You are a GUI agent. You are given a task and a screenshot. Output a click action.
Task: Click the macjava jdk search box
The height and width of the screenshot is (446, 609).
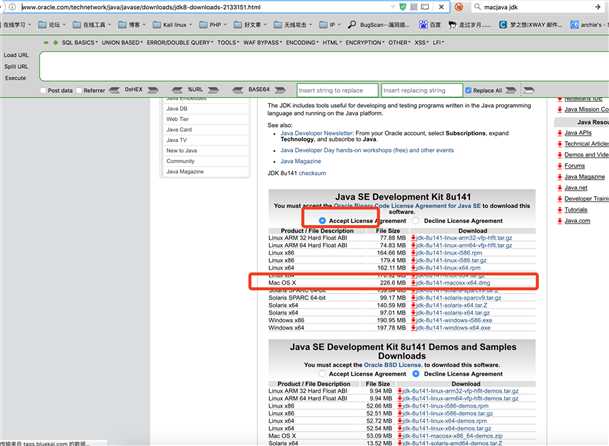click(537, 7)
